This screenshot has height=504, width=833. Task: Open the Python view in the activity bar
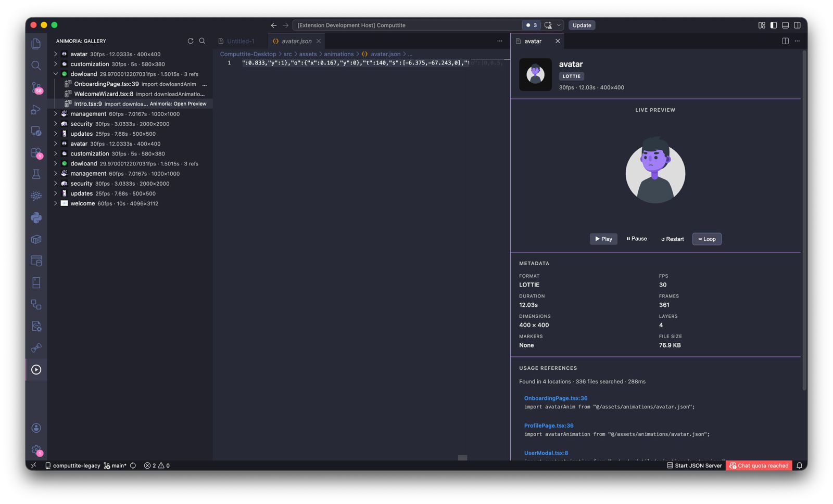(36, 218)
